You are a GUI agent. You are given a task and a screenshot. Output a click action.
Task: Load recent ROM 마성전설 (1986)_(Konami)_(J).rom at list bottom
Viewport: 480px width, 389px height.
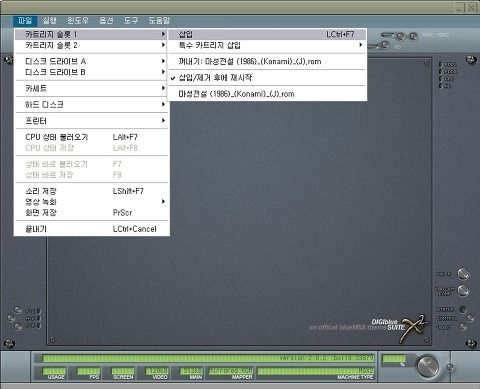(x=267, y=94)
